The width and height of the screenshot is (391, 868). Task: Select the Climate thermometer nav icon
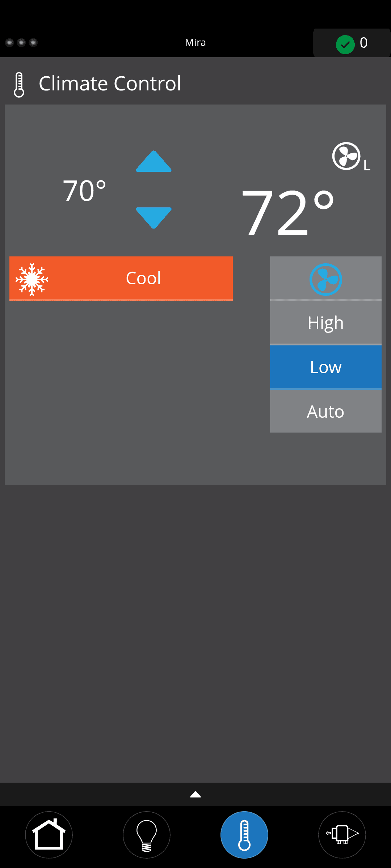coord(244,835)
